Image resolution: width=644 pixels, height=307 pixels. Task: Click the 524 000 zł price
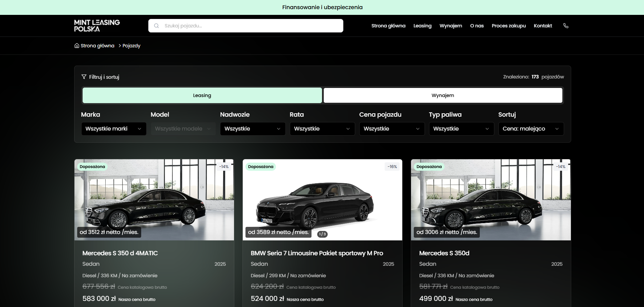click(x=267, y=299)
